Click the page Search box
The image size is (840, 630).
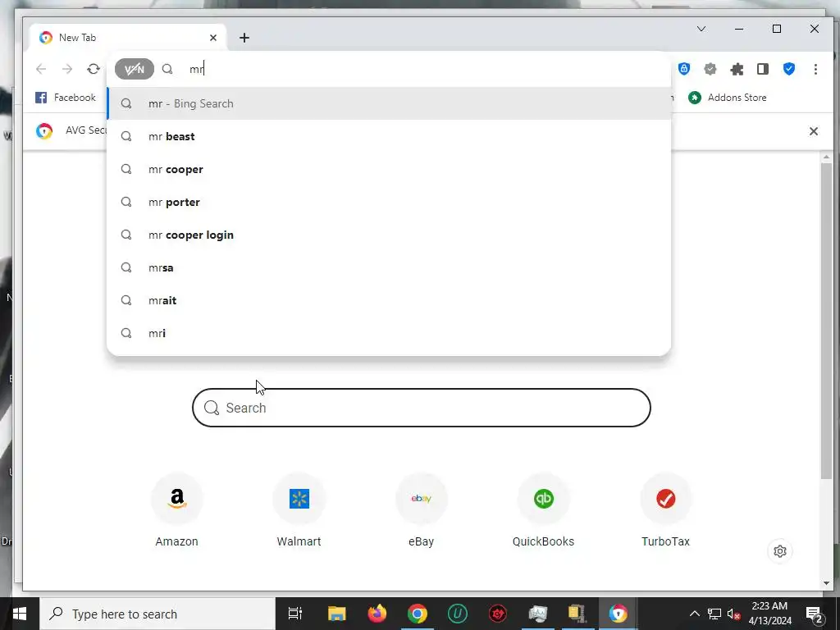422,408
